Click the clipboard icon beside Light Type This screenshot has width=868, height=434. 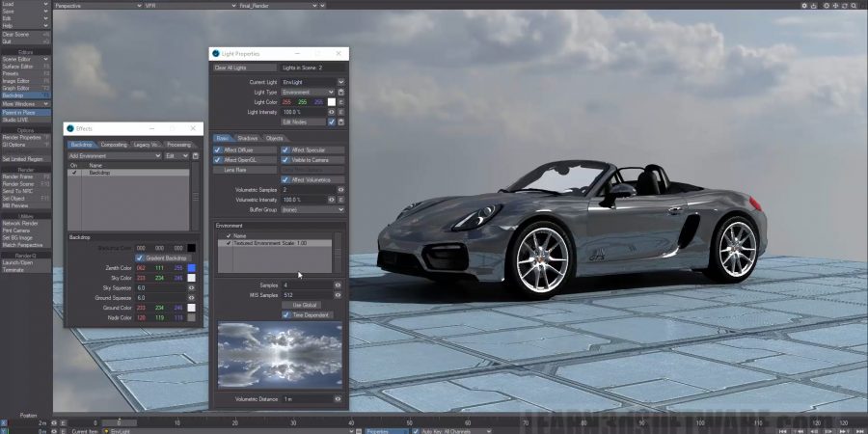(x=341, y=92)
